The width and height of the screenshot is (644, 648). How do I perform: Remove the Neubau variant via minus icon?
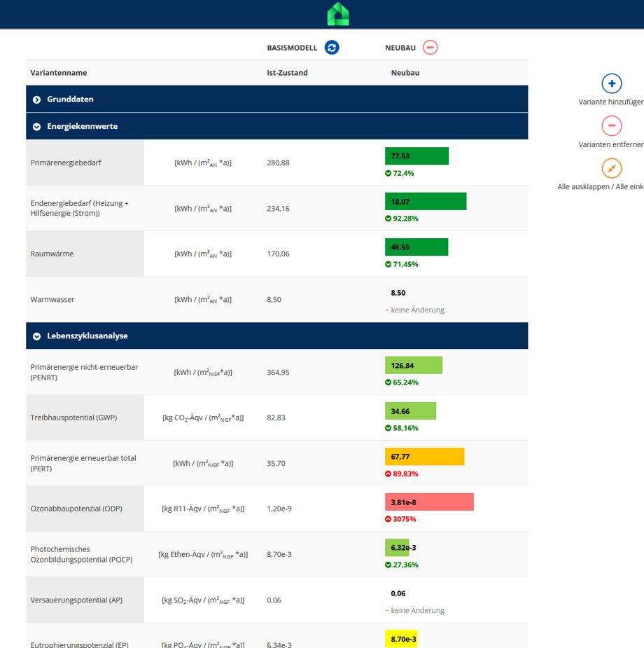pyautogui.click(x=430, y=48)
